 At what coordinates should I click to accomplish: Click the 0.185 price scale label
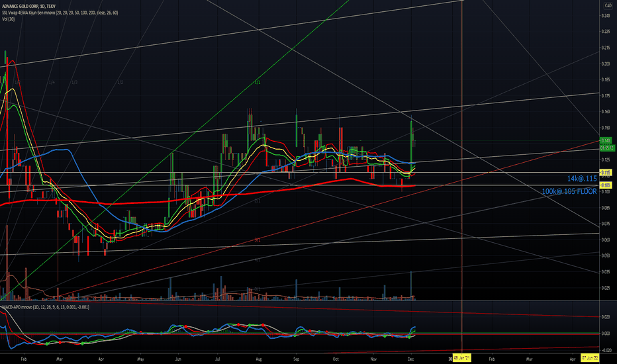click(x=605, y=79)
